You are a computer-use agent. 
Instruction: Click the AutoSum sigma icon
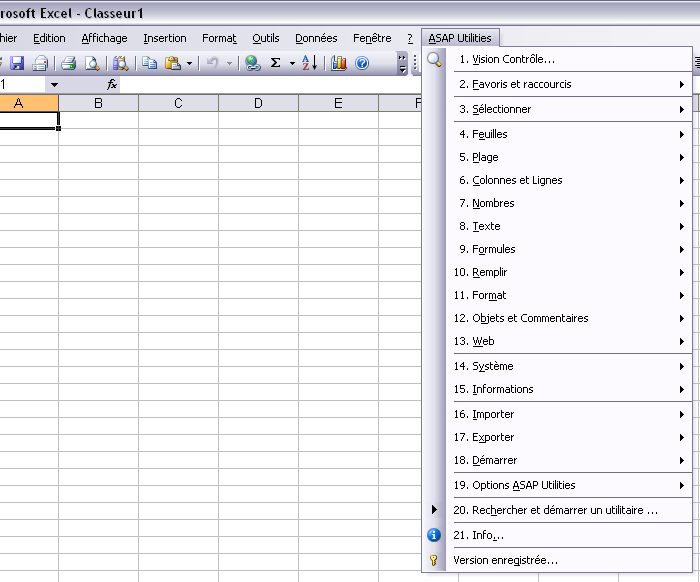point(276,63)
